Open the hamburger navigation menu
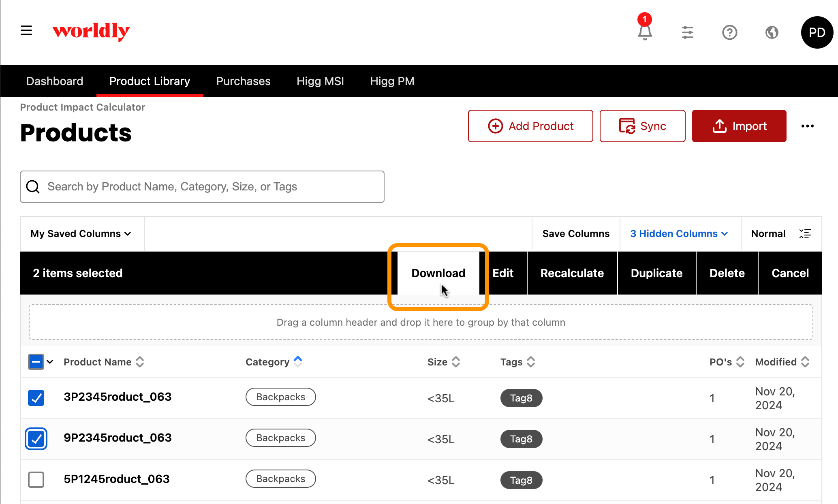838x504 pixels. [x=26, y=31]
